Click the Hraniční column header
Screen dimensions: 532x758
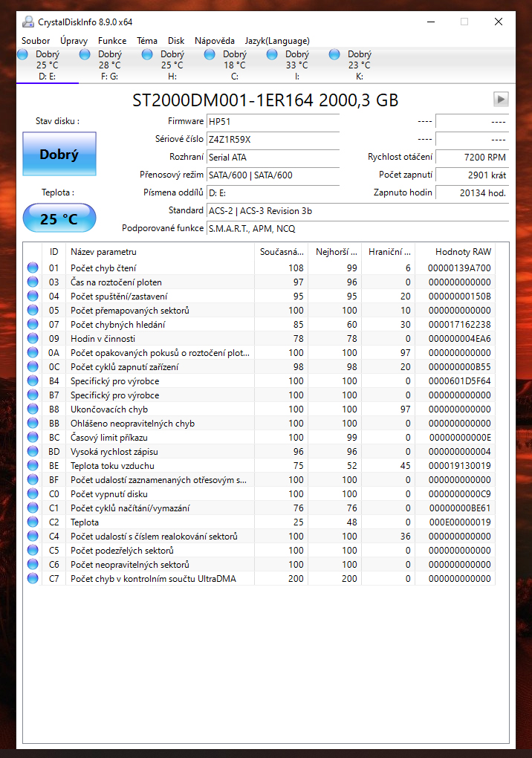tap(389, 251)
